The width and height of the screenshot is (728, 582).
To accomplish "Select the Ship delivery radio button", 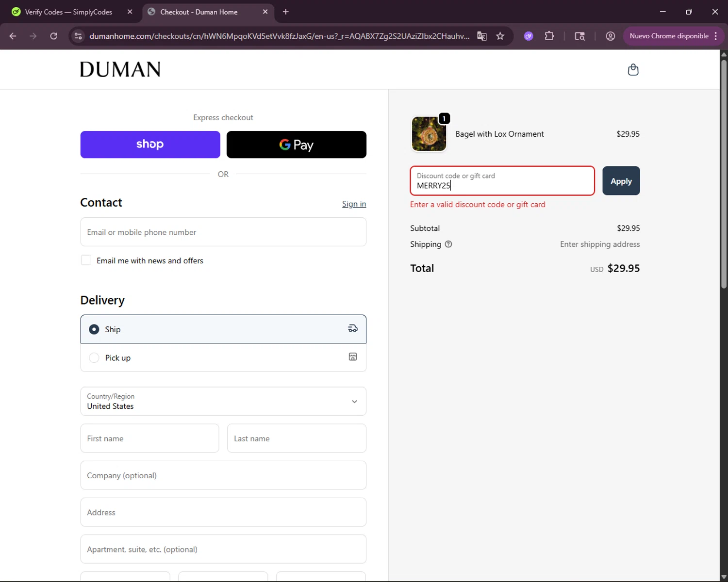I will (94, 329).
